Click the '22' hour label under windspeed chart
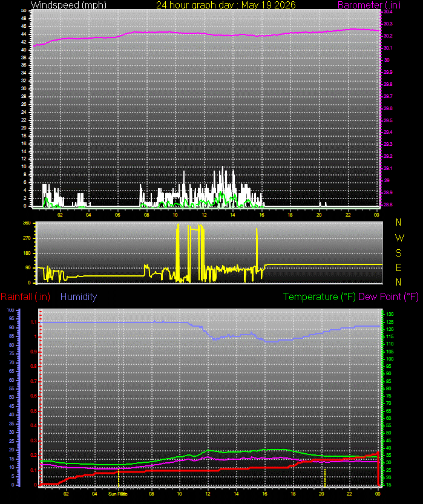This screenshot has height=504, width=423. pyautogui.click(x=348, y=215)
